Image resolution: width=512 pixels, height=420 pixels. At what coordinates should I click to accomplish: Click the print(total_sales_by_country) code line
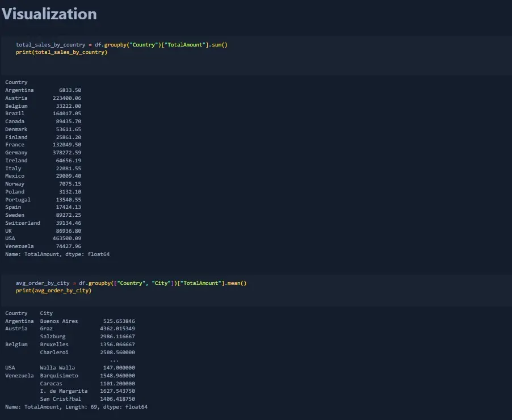[61, 52]
